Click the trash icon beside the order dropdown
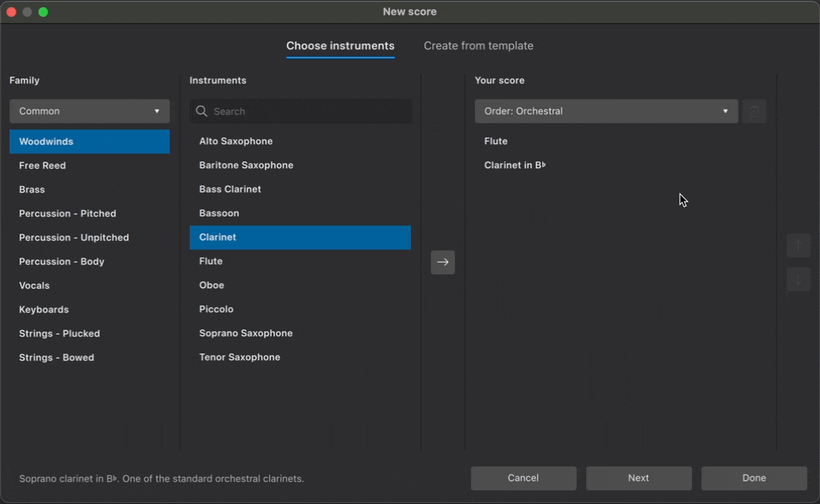The height and width of the screenshot is (504, 820). coord(754,111)
